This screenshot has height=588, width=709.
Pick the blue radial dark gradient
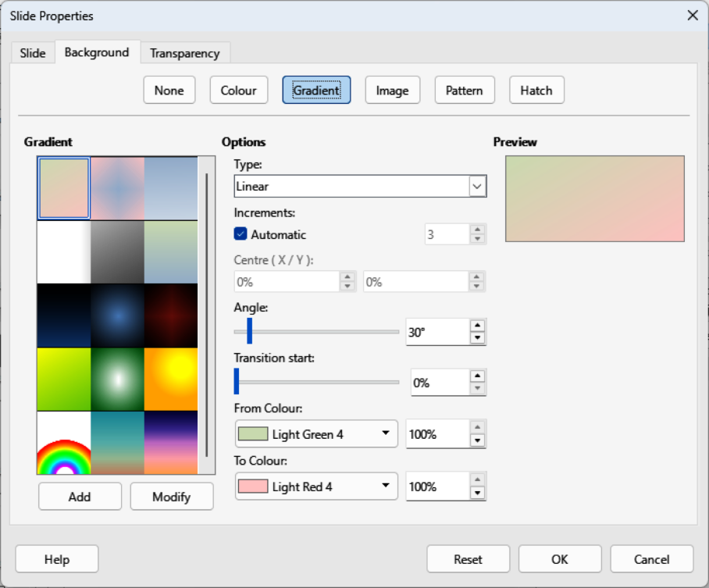[117, 315]
